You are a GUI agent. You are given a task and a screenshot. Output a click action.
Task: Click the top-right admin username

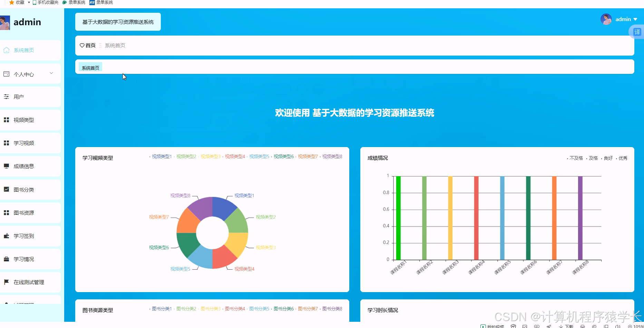point(623,19)
